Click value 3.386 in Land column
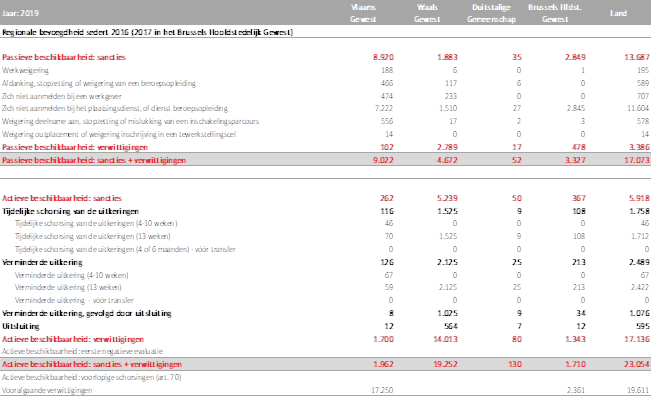652x397 pixels. [x=639, y=147]
